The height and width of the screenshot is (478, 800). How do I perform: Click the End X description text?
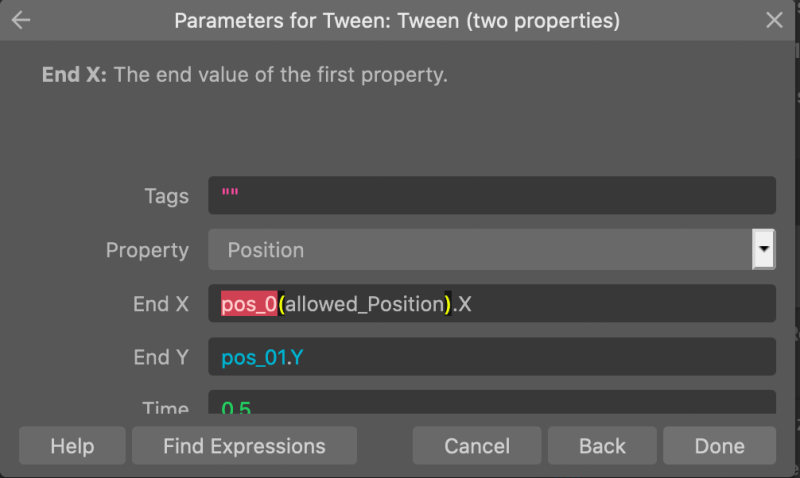click(245, 74)
